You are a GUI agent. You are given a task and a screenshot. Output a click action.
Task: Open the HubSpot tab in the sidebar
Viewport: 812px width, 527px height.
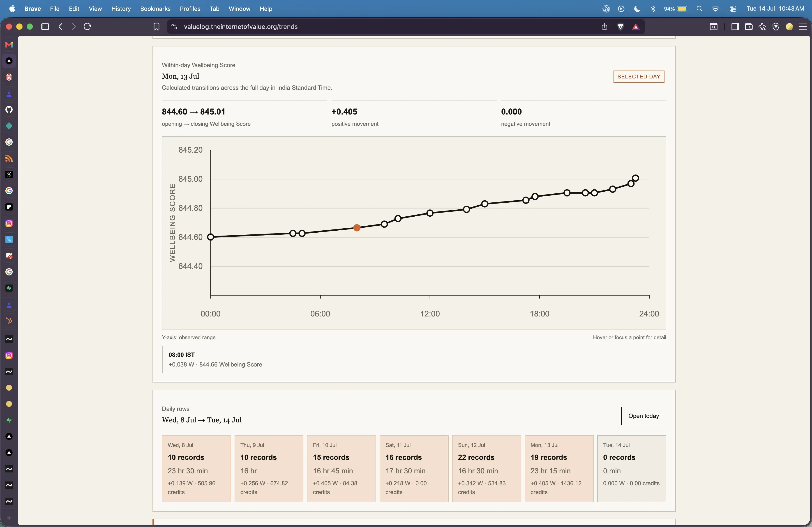tap(9, 321)
